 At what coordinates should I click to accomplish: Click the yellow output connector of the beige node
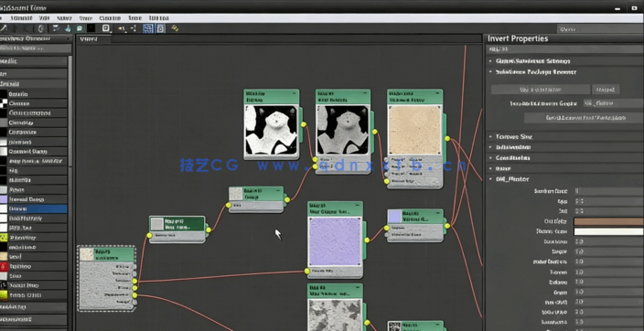(x=446, y=138)
